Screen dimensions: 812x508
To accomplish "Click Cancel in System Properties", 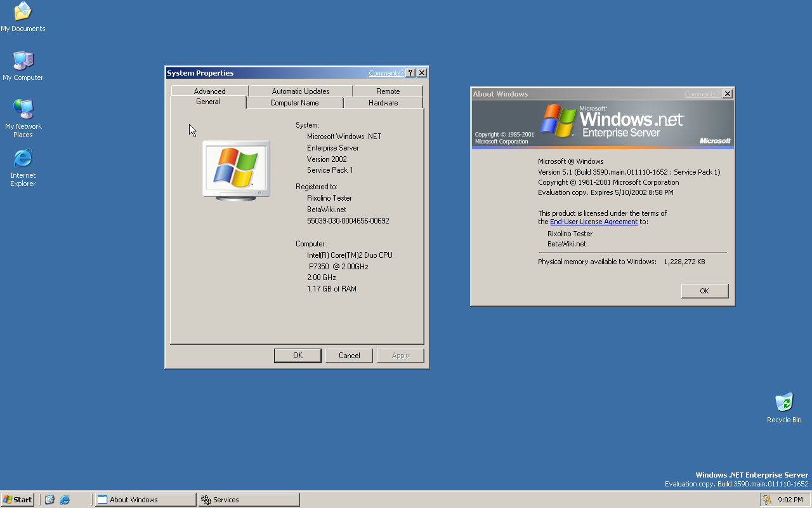I will [x=349, y=356].
